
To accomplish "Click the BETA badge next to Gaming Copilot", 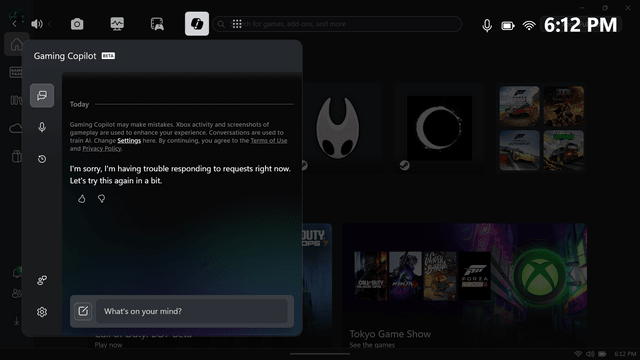I will (x=108, y=56).
